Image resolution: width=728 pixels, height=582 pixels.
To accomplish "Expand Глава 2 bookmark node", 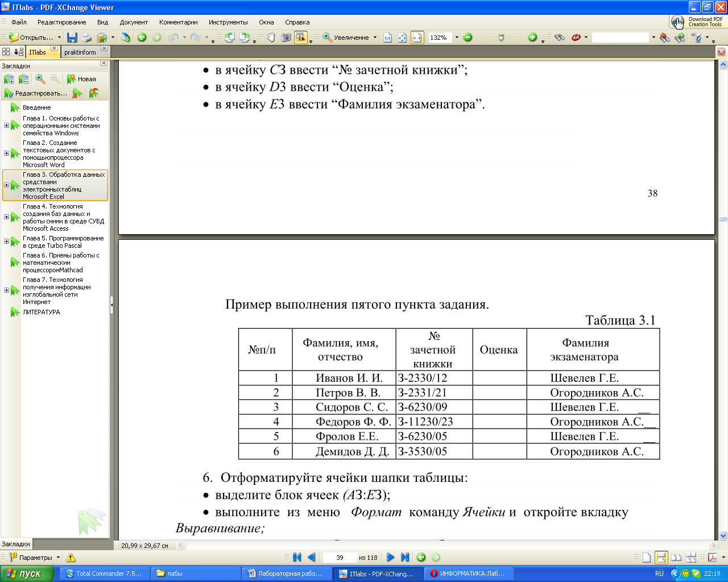I will coord(6,153).
